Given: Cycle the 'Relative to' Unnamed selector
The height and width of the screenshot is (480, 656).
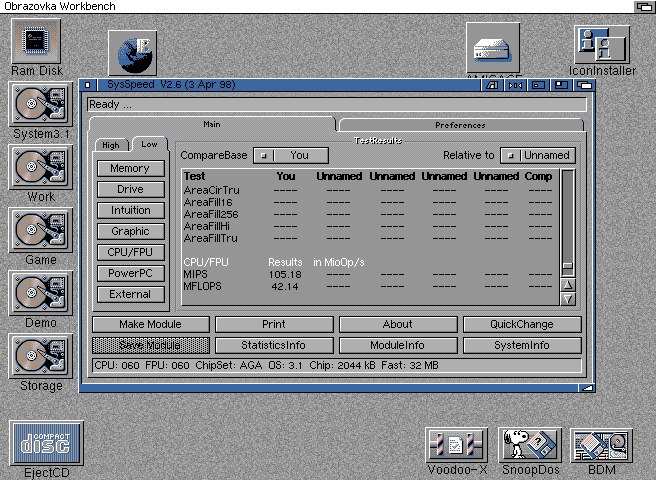Looking at the screenshot, I should point(538,155).
